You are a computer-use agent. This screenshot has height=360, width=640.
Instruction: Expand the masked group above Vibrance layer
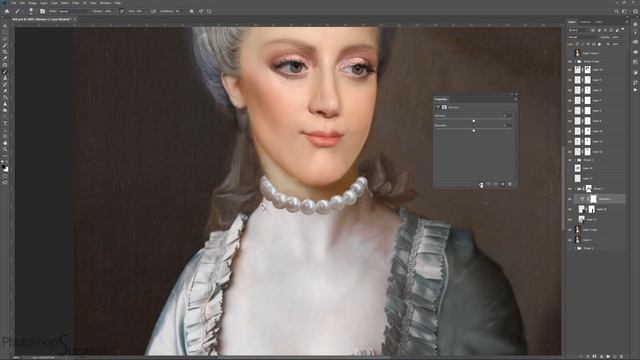coord(575,189)
